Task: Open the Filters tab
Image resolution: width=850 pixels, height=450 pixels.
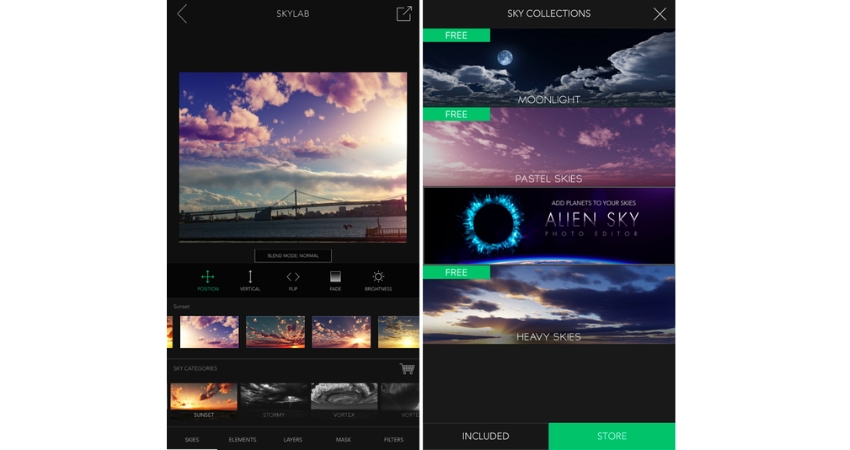Action: (393, 439)
